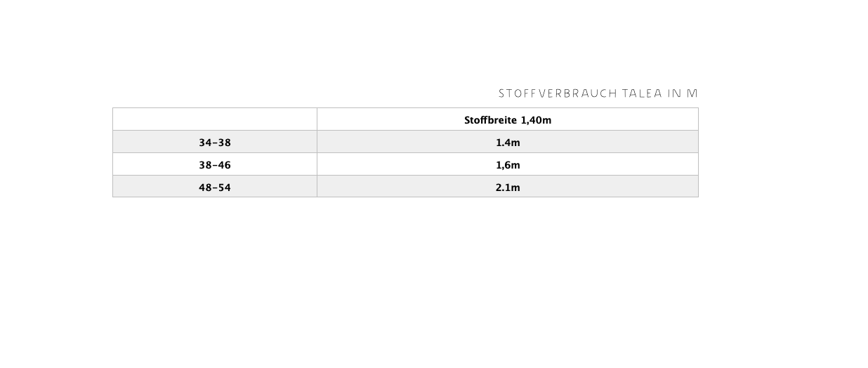The image size is (868, 368).
Task: Click the word IN in the title
Action: (x=675, y=93)
